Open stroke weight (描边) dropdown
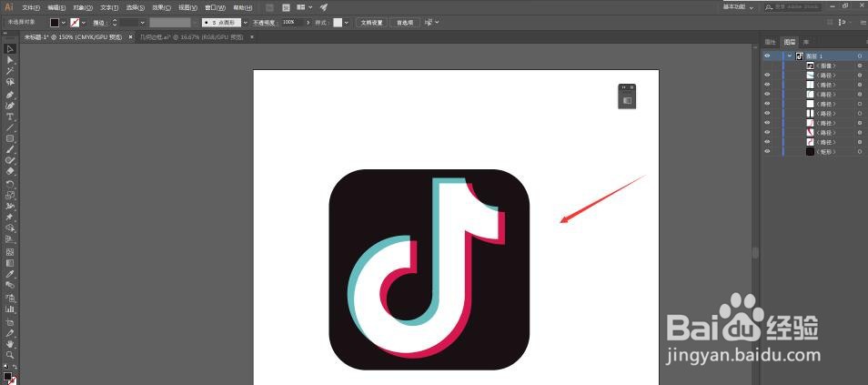This screenshot has width=868, height=385. tap(142, 23)
